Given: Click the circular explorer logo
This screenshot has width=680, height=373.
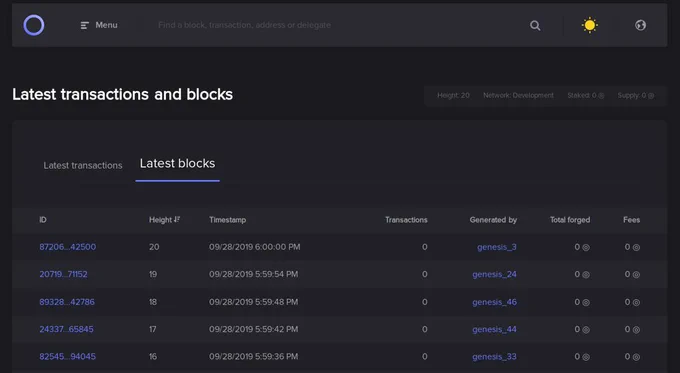Looking at the screenshot, I should click(x=34, y=25).
